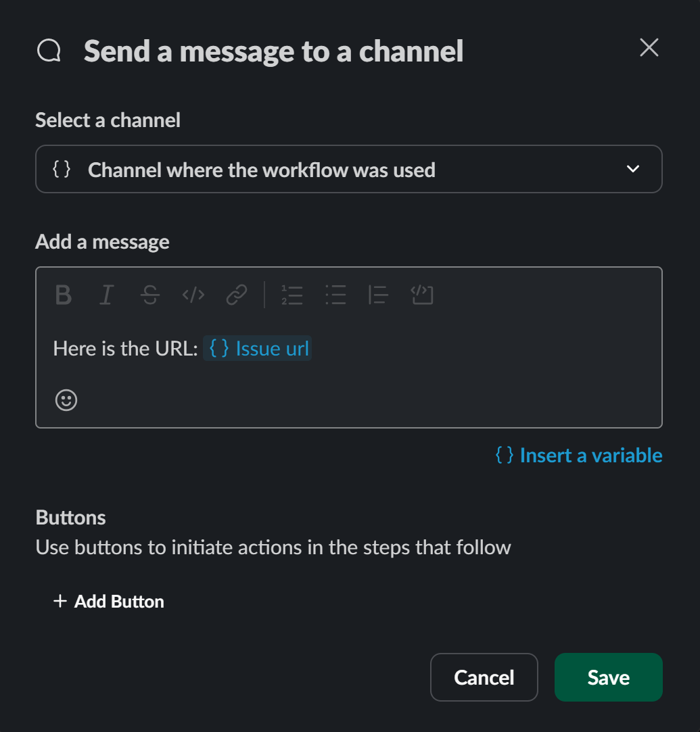This screenshot has width=700, height=732.
Task: Open the Select a channel dropdown
Action: (x=349, y=169)
